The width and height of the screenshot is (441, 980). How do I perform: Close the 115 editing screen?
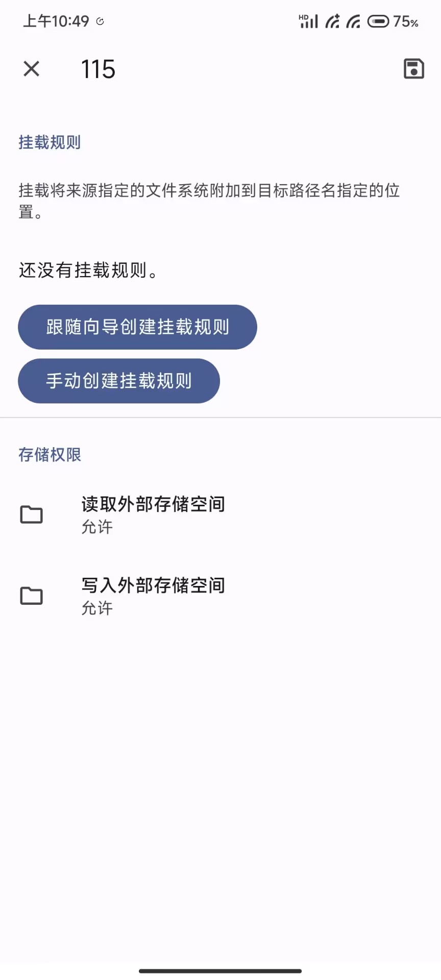pos(31,68)
